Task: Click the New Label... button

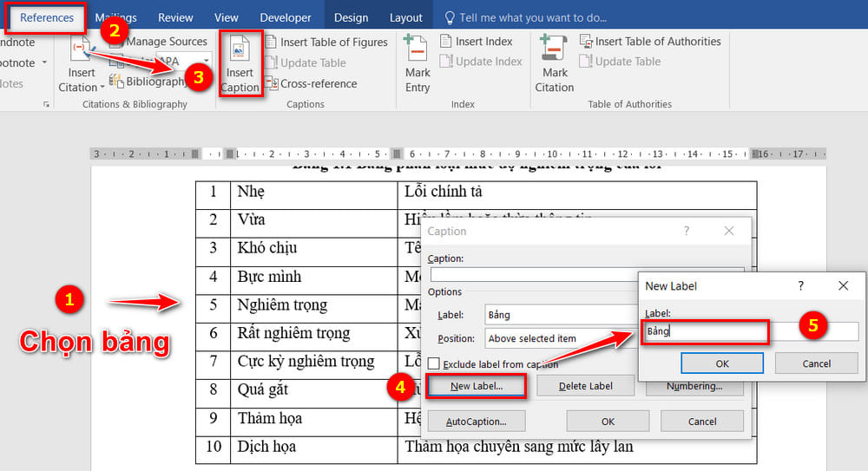Action: 476,386
